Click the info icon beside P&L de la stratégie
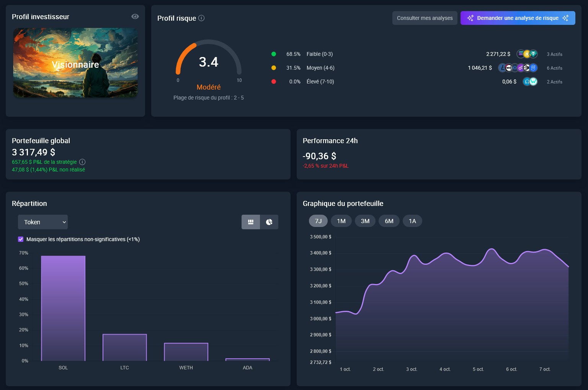The height and width of the screenshot is (390, 588). [82, 162]
